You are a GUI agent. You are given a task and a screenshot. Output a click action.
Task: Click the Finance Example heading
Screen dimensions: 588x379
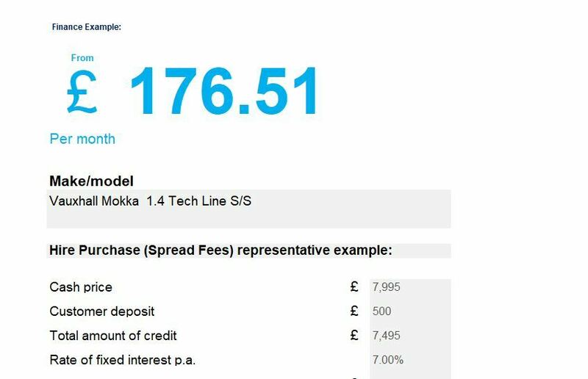coord(86,27)
